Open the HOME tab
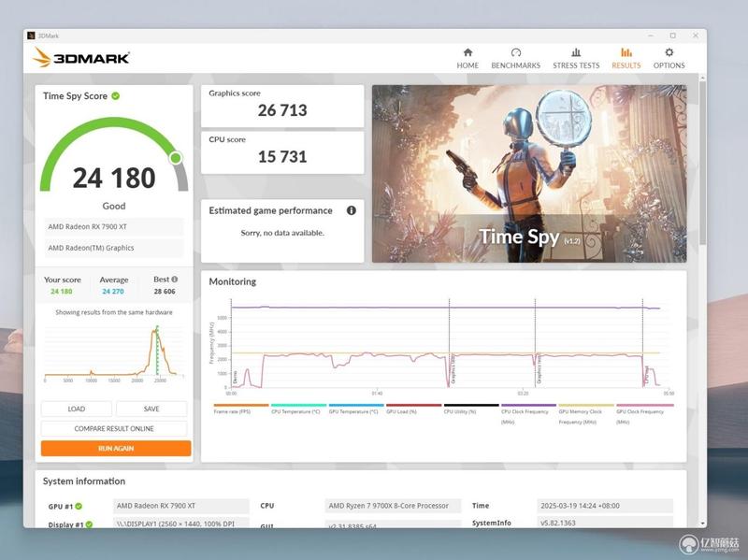748x560 pixels. pyautogui.click(x=467, y=59)
